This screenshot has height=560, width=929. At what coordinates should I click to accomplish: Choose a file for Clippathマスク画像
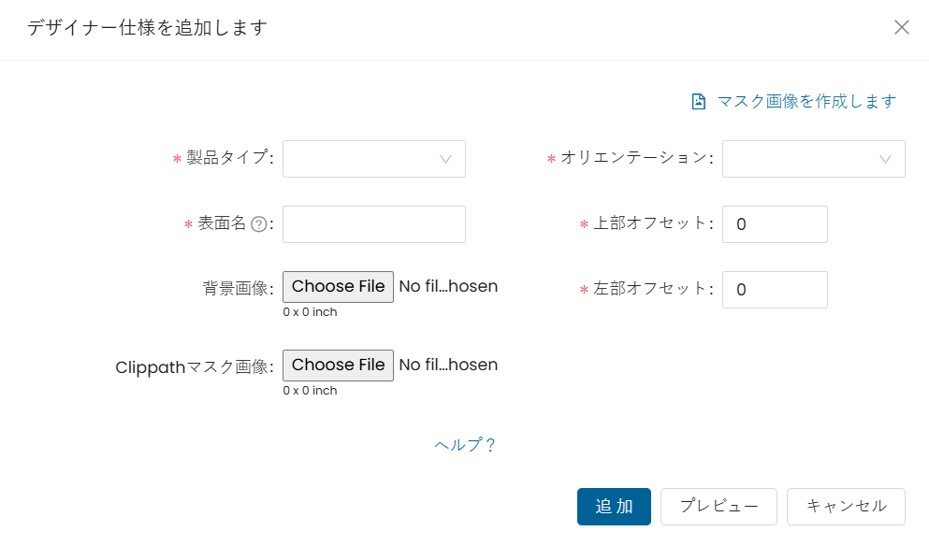click(x=338, y=366)
